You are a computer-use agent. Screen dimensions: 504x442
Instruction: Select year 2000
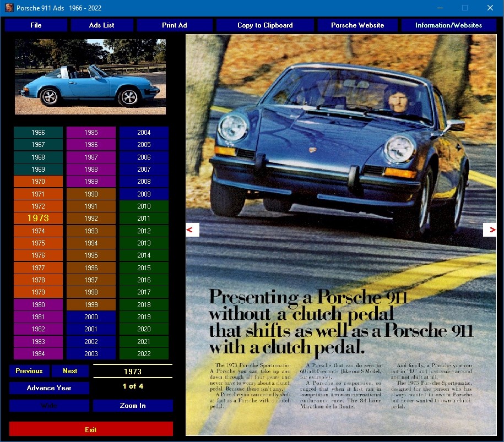[x=91, y=317]
